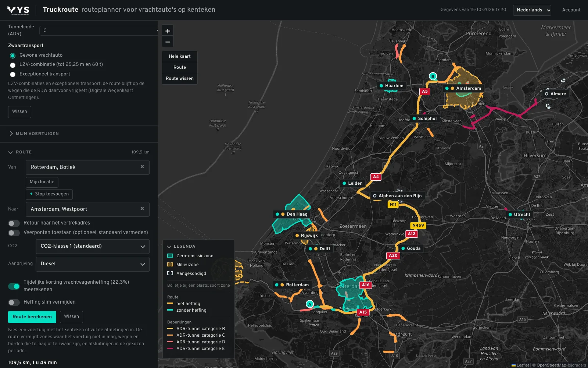
Task: Click the A20 road shield on map
Action: coord(393,255)
